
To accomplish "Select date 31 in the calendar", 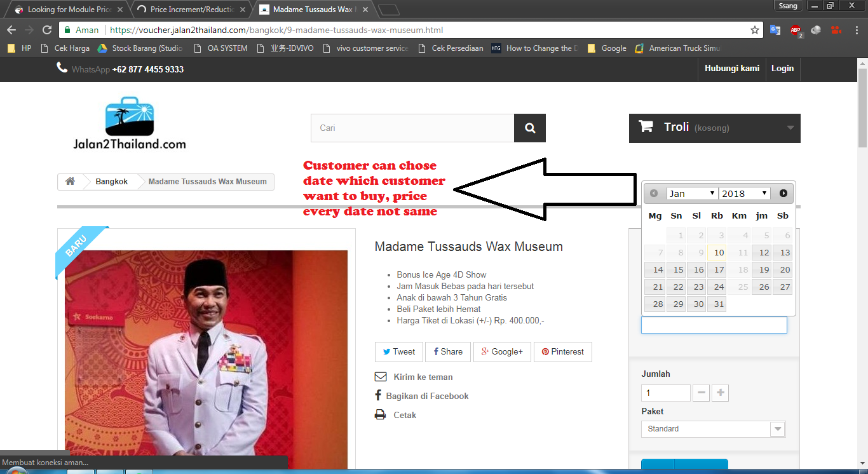I will click(719, 304).
